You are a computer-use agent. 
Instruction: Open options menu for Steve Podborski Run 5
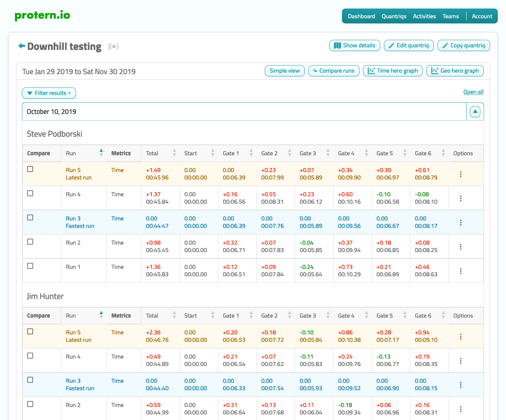click(461, 174)
